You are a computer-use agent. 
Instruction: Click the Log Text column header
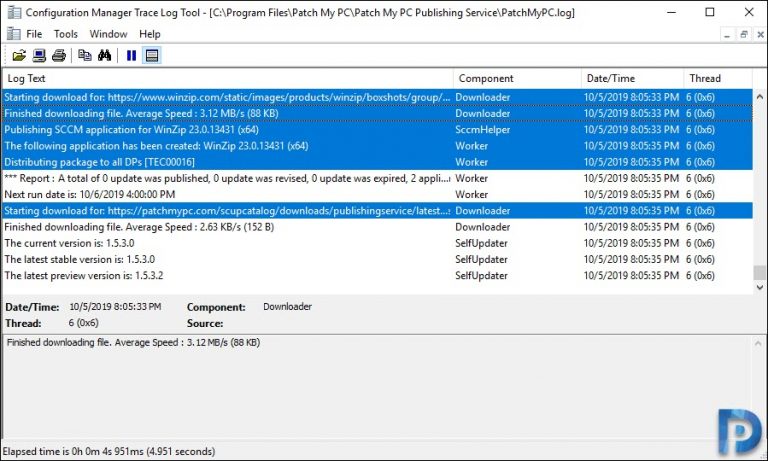click(228, 78)
